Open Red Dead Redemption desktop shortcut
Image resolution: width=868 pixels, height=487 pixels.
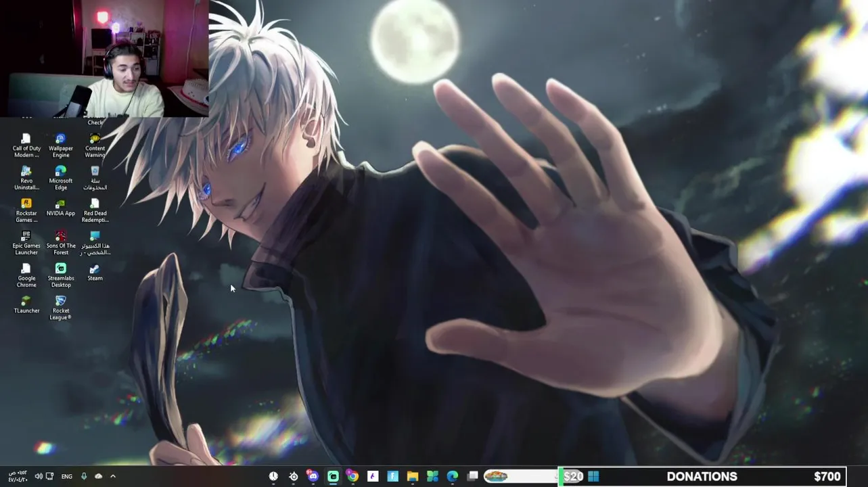point(95,210)
